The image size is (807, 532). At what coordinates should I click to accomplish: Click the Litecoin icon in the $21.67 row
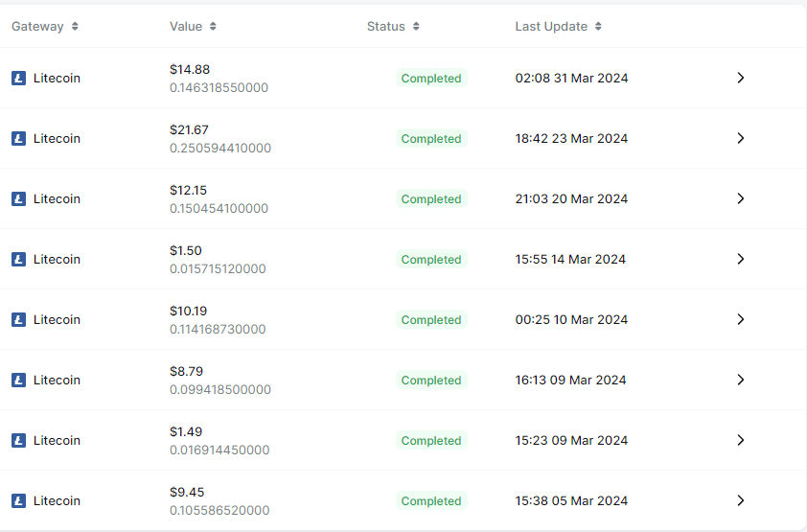tap(18, 139)
